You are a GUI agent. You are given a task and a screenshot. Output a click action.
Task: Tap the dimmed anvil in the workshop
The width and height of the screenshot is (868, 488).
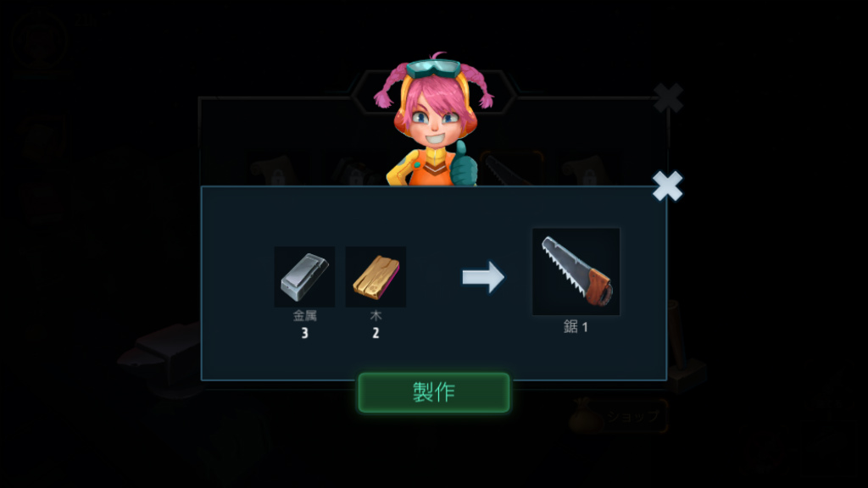click(x=159, y=357)
